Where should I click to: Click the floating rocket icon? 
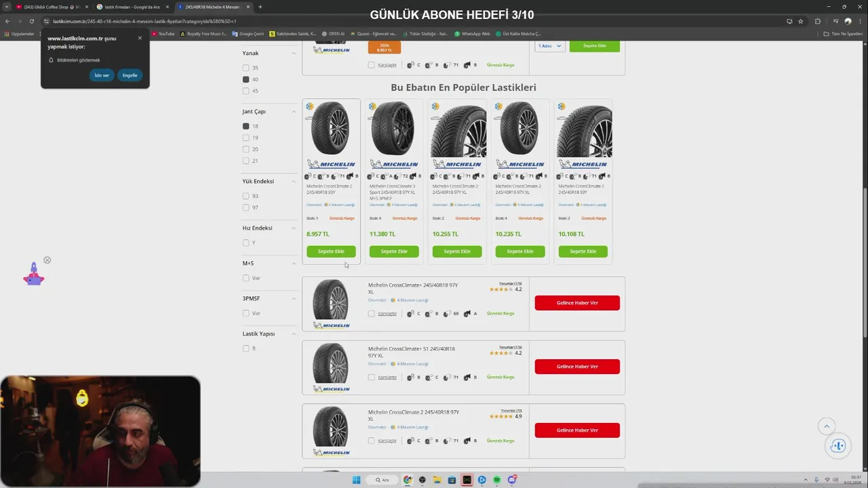[34, 274]
